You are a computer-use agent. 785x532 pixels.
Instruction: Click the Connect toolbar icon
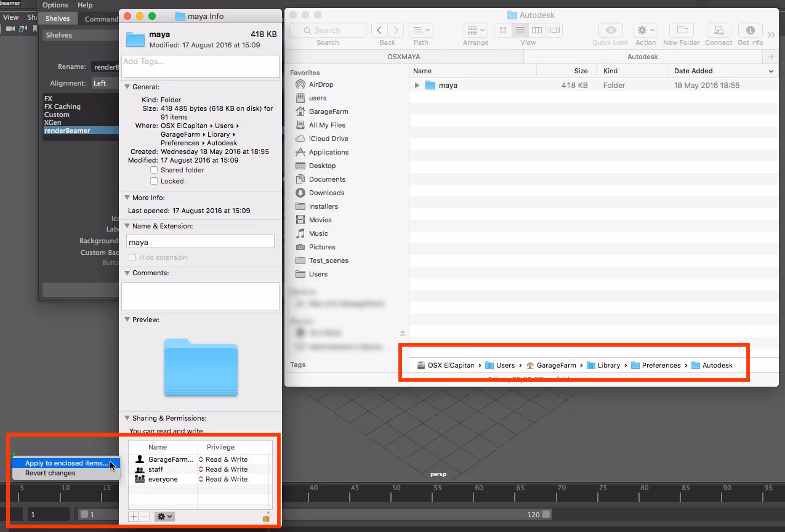tap(719, 30)
